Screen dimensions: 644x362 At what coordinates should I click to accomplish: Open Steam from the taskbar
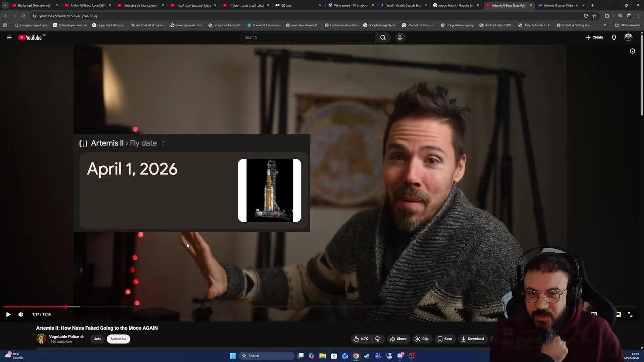pyautogui.click(x=367, y=356)
